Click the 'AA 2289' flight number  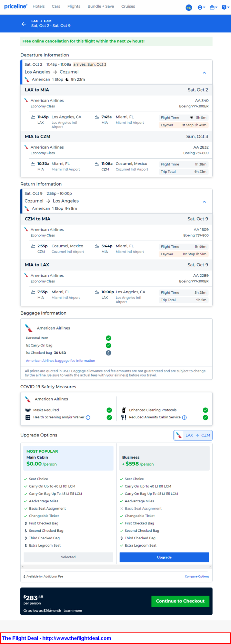tap(201, 275)
